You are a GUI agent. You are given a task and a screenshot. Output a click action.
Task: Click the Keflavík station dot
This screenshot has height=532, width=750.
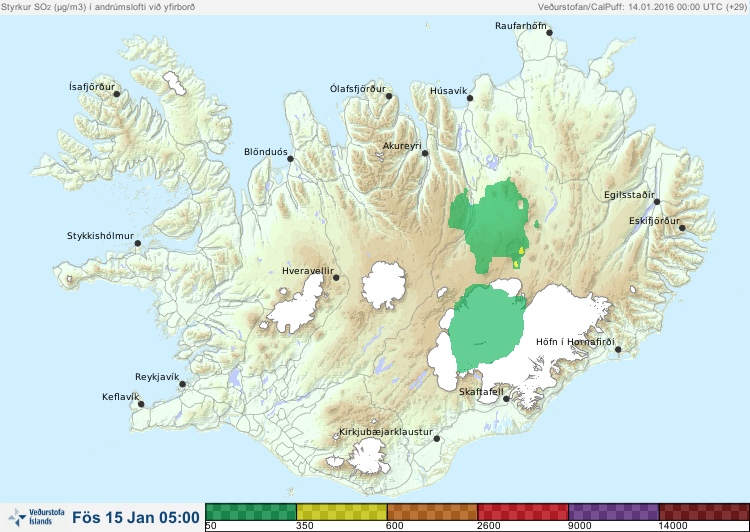[141, 404]
